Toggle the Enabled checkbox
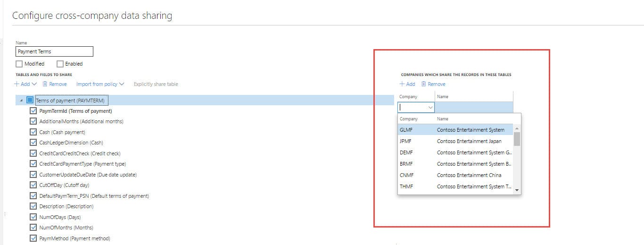Viewport: 644px width, 245px height. click(x=60, y=64)
